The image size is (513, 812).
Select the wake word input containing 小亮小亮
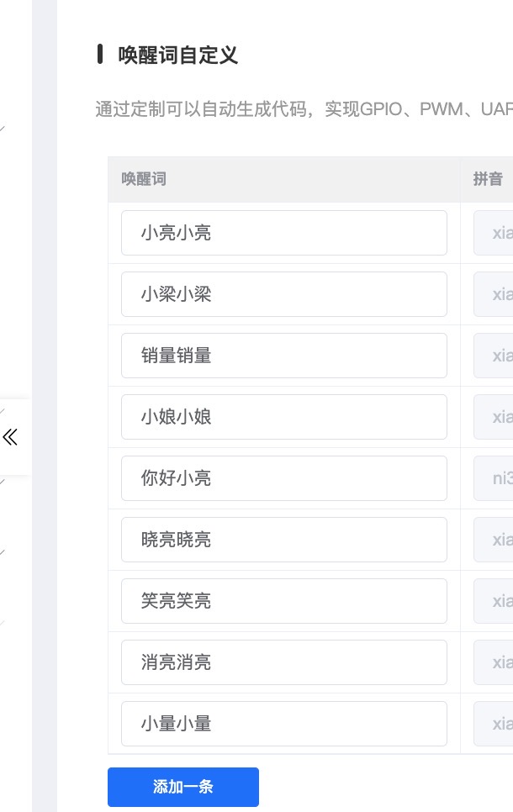click(283, 233)
